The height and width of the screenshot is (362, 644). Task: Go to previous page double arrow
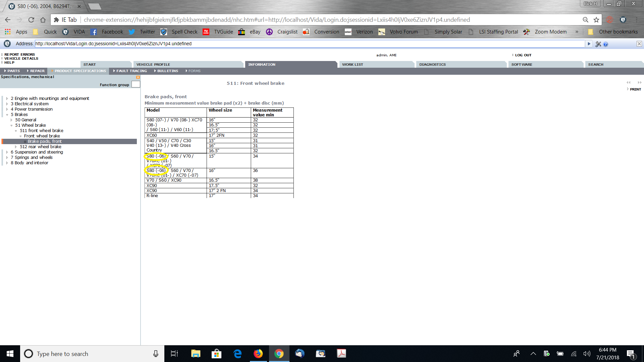629,82
